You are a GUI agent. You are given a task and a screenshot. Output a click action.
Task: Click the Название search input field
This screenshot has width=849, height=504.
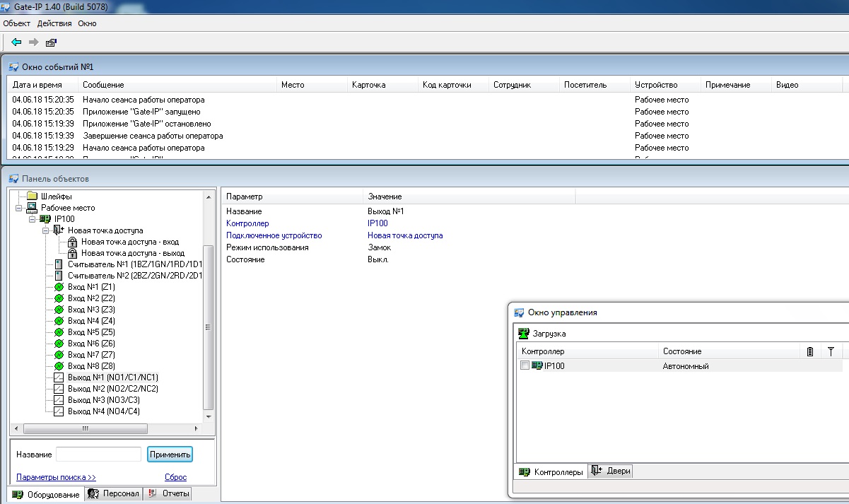pos(98,454)
